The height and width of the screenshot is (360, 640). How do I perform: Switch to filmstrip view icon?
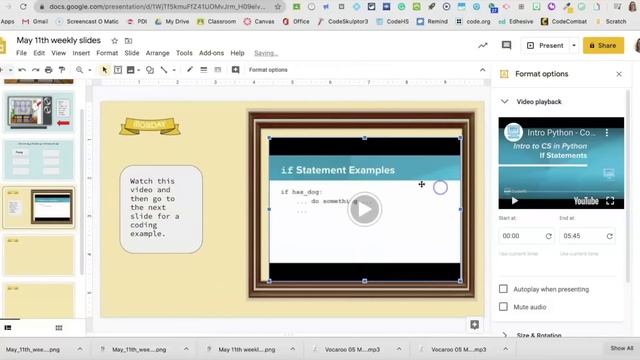pos(8,328)
